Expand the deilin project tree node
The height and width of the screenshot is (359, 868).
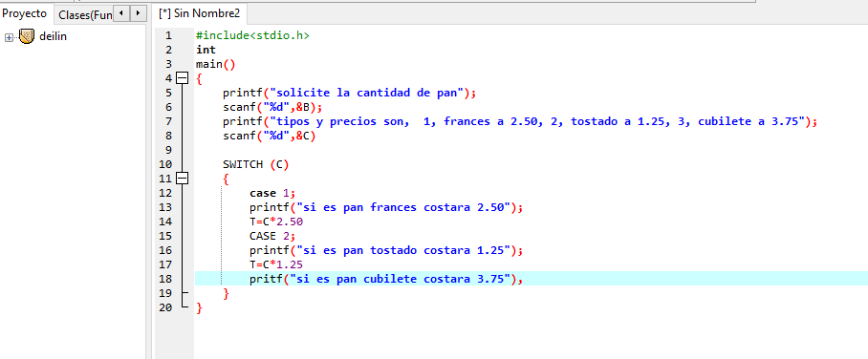tap(9, 37)
